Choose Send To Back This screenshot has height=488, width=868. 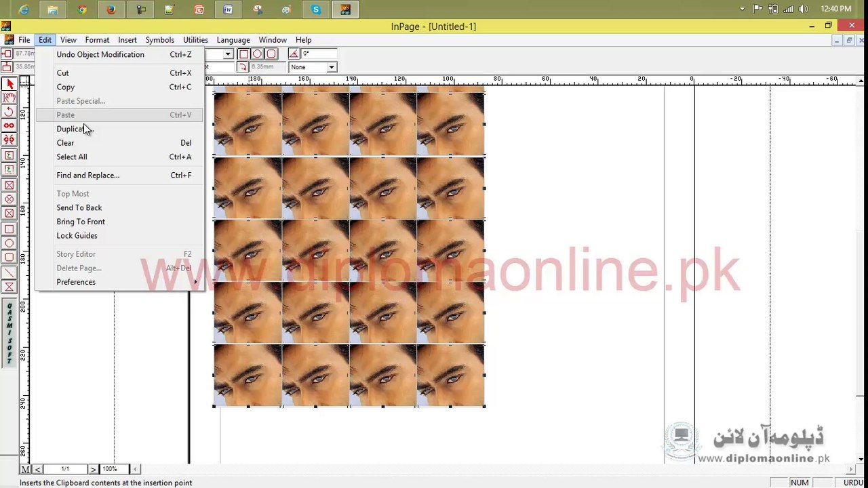point(120,207)
